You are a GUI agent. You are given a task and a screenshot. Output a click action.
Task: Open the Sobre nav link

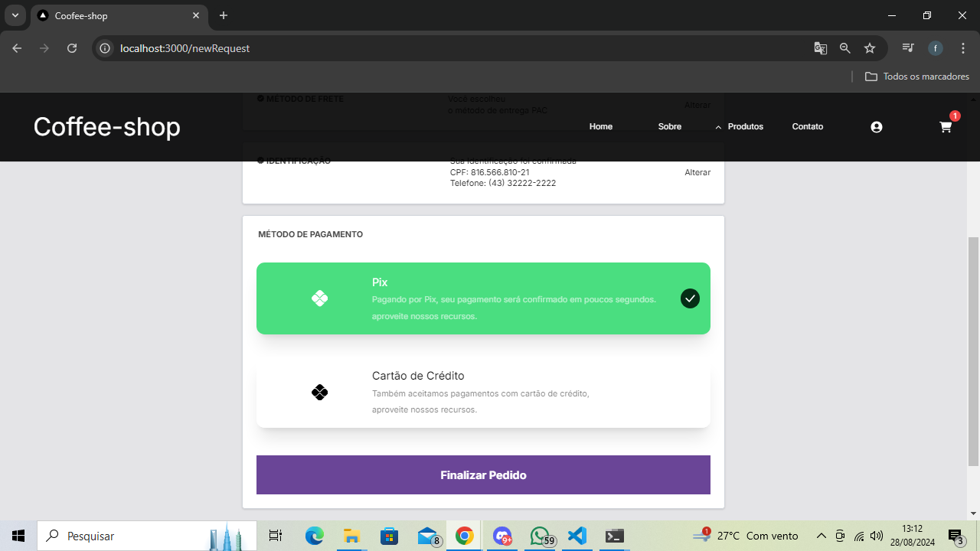click(x=670, y=127)
